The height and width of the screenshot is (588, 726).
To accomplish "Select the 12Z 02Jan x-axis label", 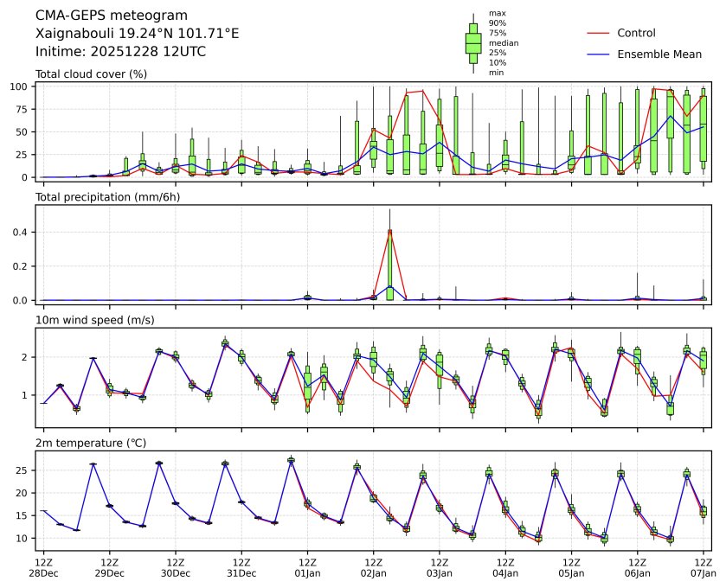I will [x=373, y=566].
